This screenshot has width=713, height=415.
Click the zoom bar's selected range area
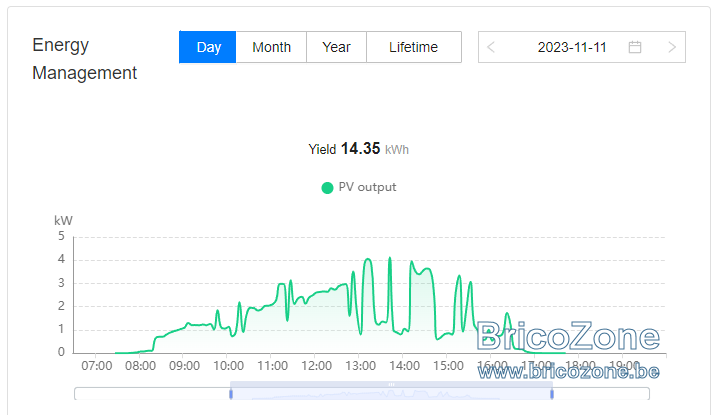pos(392,394)
